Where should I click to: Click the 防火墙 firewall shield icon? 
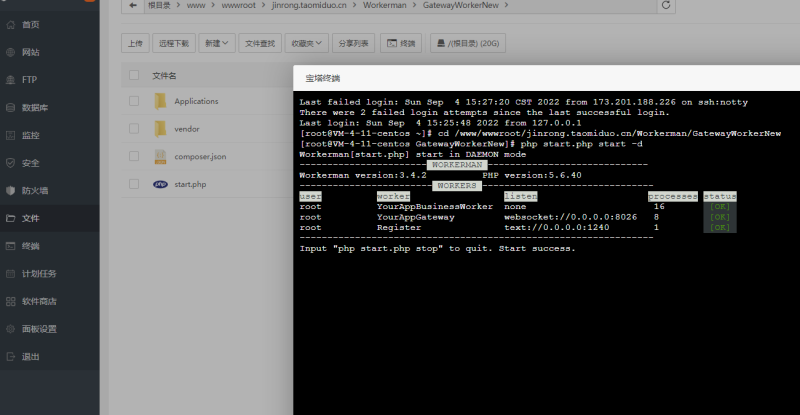[x=11, y=190]
